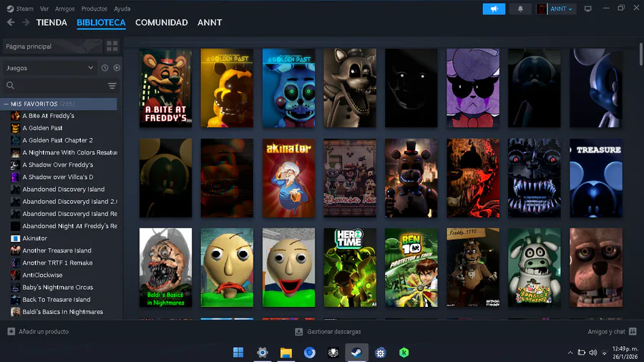Click the back navigation arrow
Viewport: 644px width, 362px height.
[11, 23]
